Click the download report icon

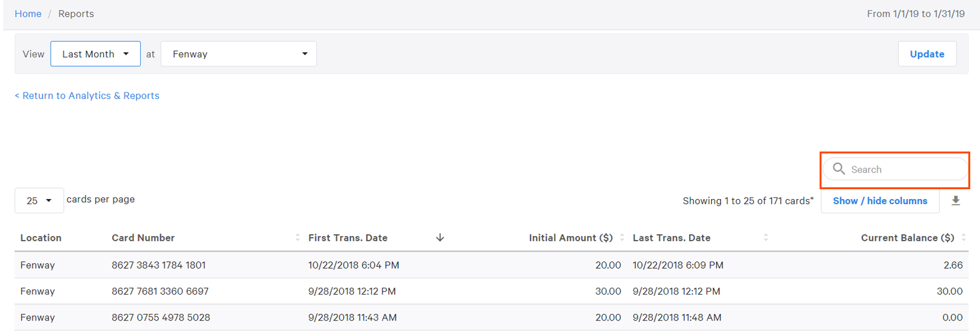point(955,201)
